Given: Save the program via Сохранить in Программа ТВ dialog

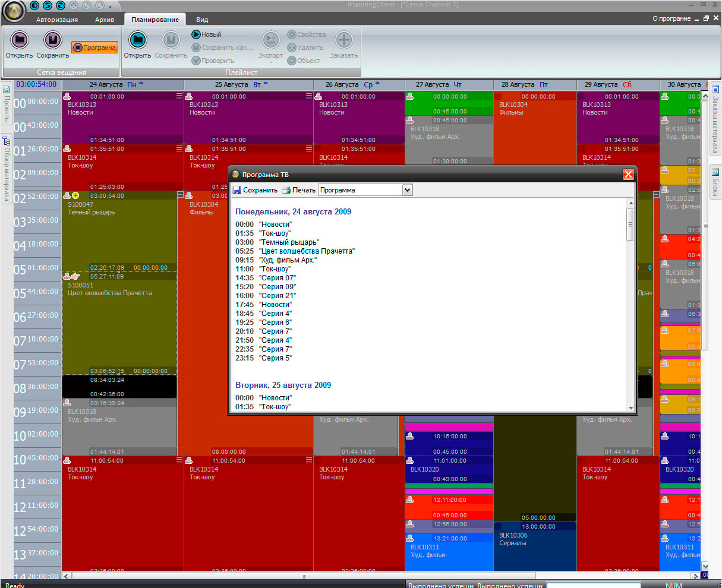Looking at the screenshot, I should pos(255,190).
